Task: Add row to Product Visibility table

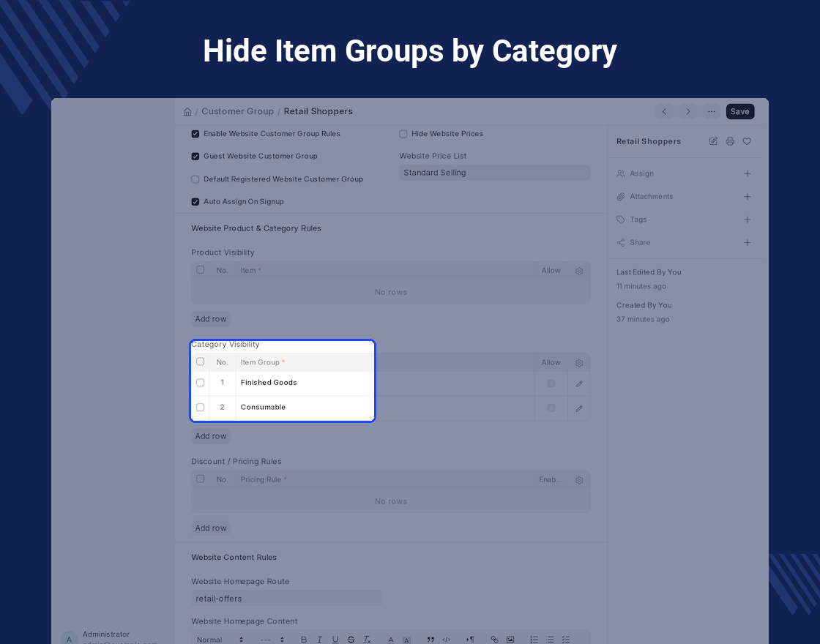Action: tap(211, 319)
